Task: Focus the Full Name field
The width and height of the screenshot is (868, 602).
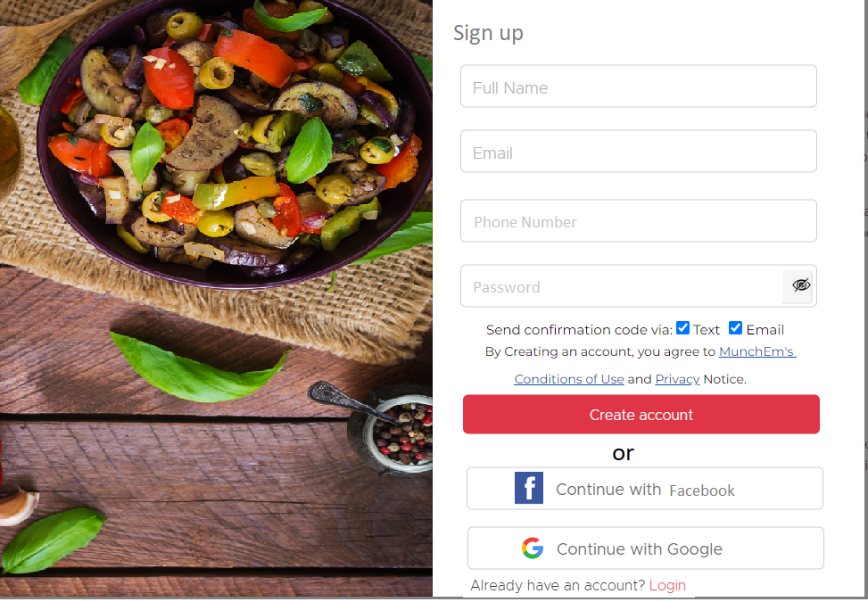Action: (638, 87)
